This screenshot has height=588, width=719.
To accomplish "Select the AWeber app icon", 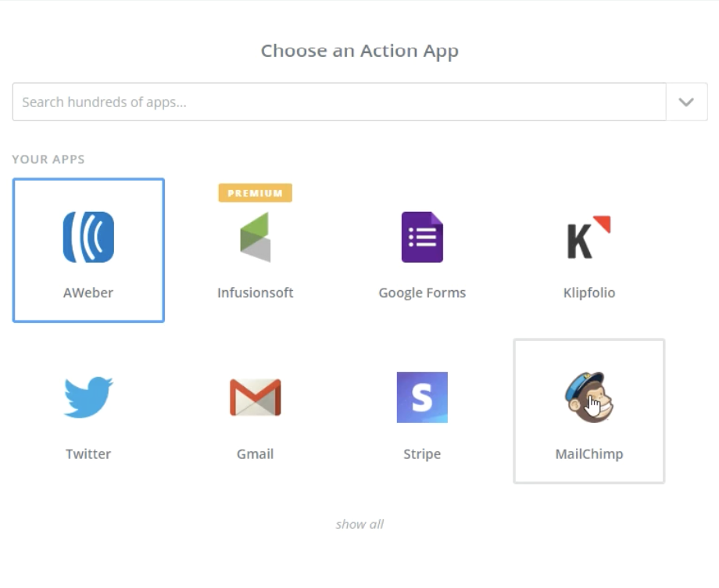I will (x=88, y=237).
